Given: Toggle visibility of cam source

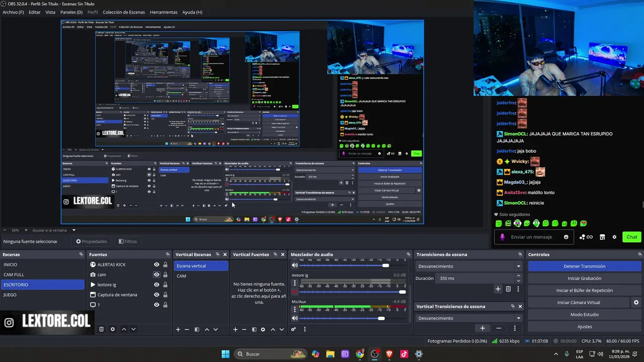Looking at the screenshot, I should pos(156,275).
